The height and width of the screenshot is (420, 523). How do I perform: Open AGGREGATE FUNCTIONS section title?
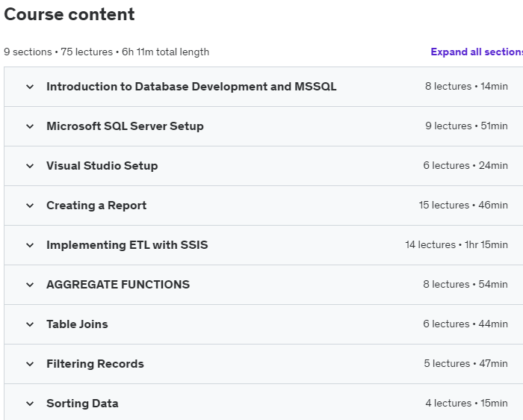[118, 284]
